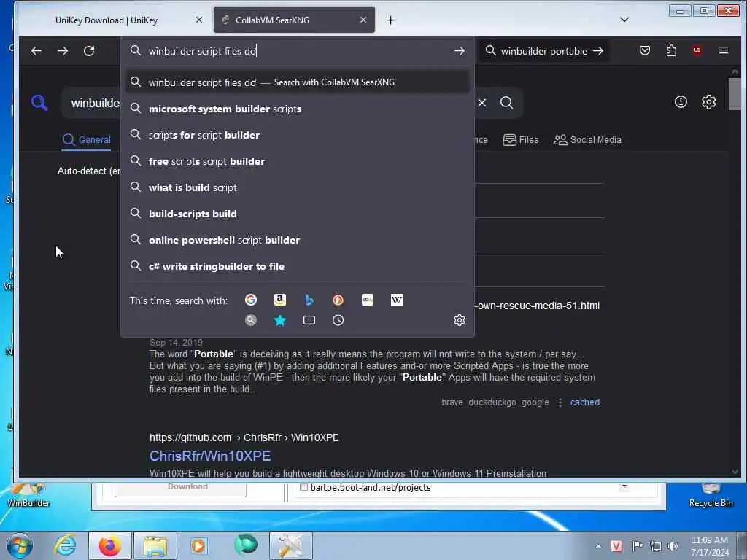Close the CollabVM SearXNG tab
This screenshot has width=747, height=560.
(363, 20)
